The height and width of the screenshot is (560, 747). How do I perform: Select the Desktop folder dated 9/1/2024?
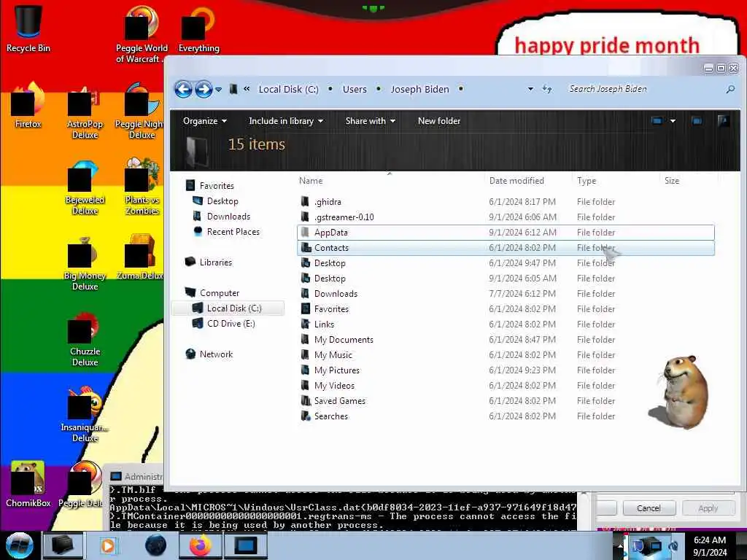[x=506, y=278]
